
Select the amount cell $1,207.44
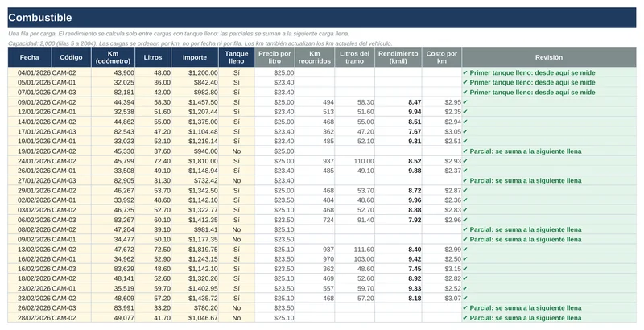195,112
